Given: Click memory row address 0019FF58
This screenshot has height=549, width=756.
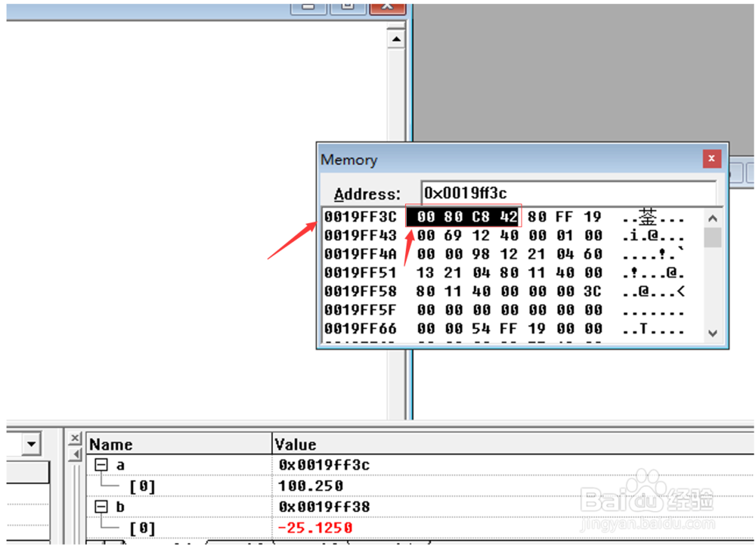Looking at the screenshot, I should 360,291.
